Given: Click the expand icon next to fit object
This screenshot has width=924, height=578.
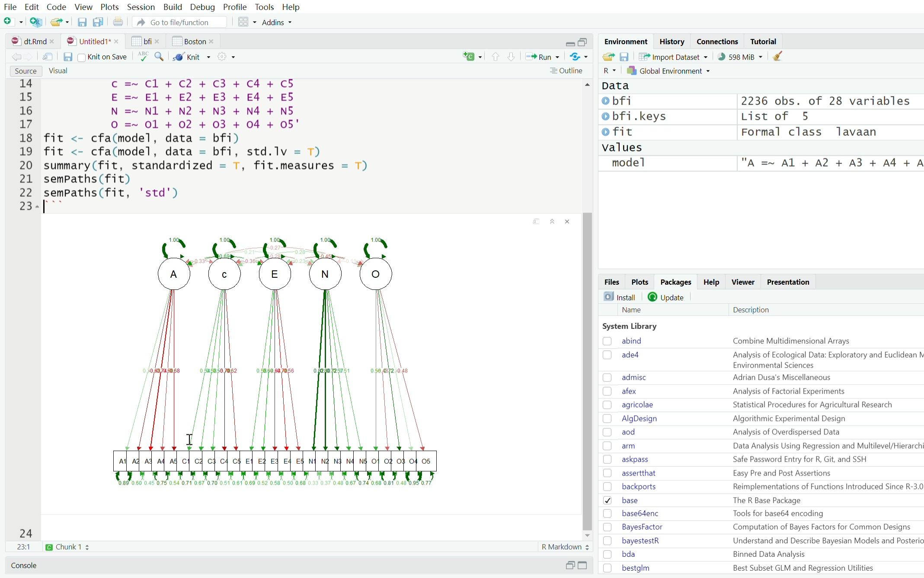Looking at the screenshot, I should (x=606, y=132).
